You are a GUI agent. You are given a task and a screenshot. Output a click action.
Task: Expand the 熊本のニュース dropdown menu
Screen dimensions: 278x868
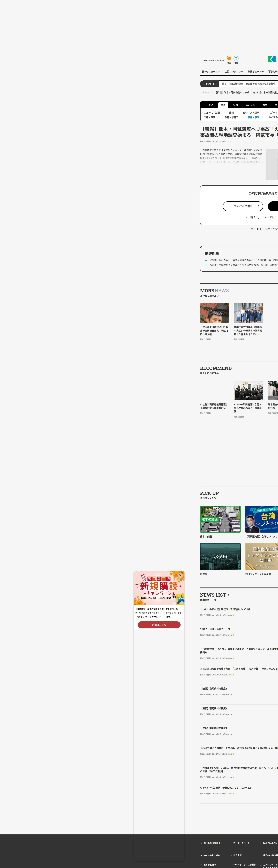click(x=210, y=71)
